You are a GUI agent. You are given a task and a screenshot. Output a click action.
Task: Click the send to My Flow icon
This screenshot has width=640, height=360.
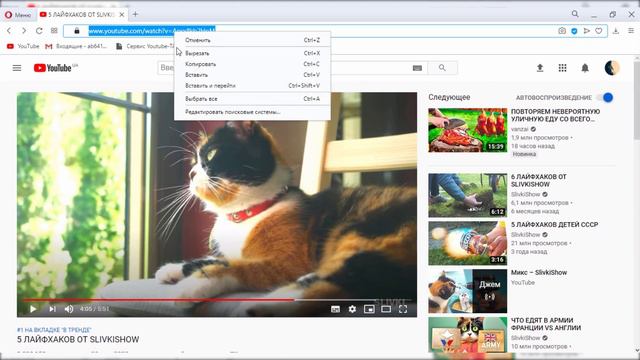pyautogui.click(x=587, y=31)
